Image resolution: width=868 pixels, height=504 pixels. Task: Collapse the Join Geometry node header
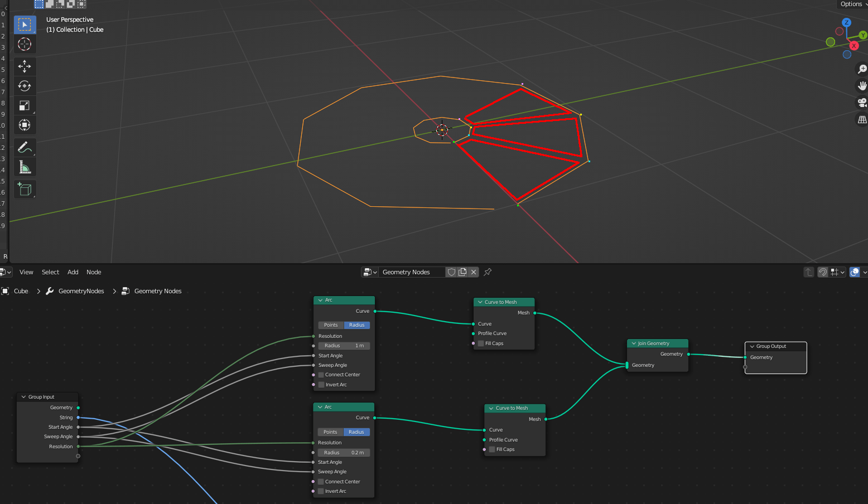(634, 343)
